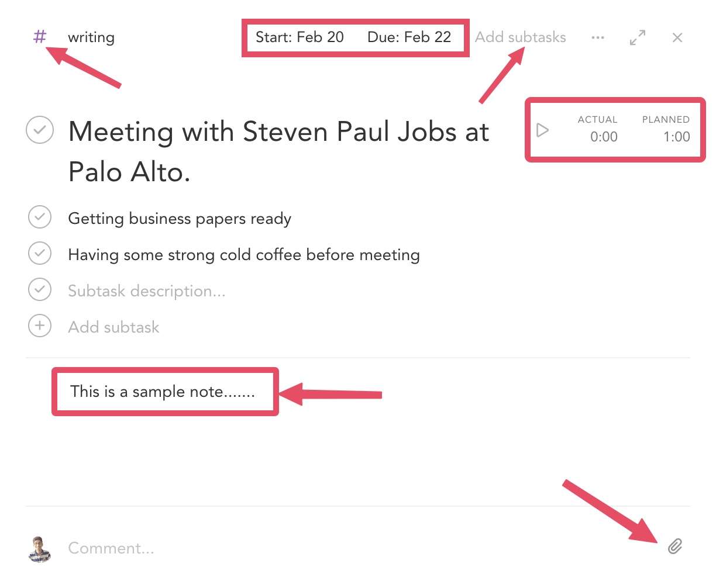Click the purple hashtag channel icon
The image size is (716, 588).
point(40,37)
